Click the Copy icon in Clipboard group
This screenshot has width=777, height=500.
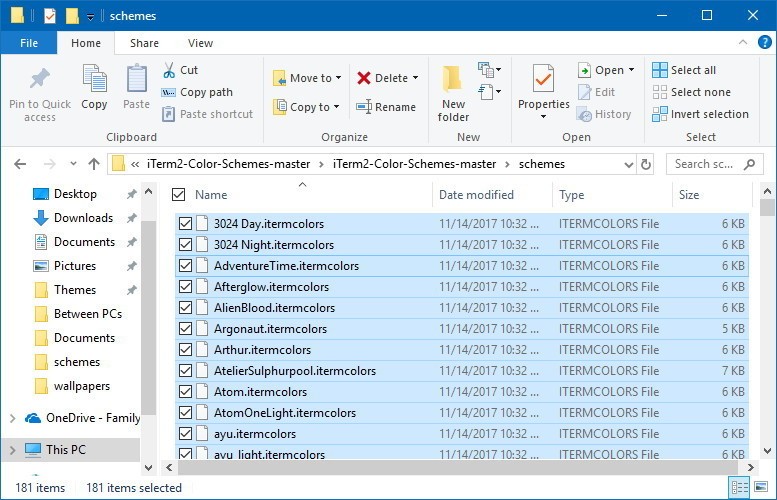click(x=94, y=78)
